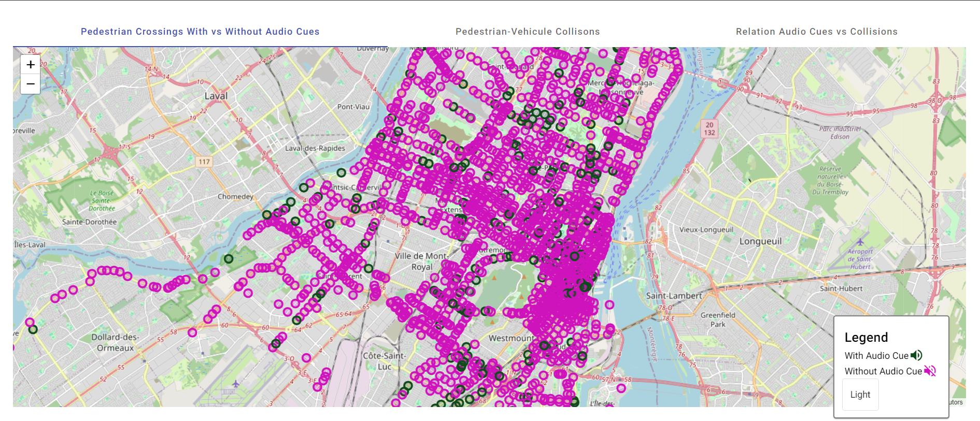Select Pedestrian Crossings With vs Without Audio Cues tab

tap(200, 32)
